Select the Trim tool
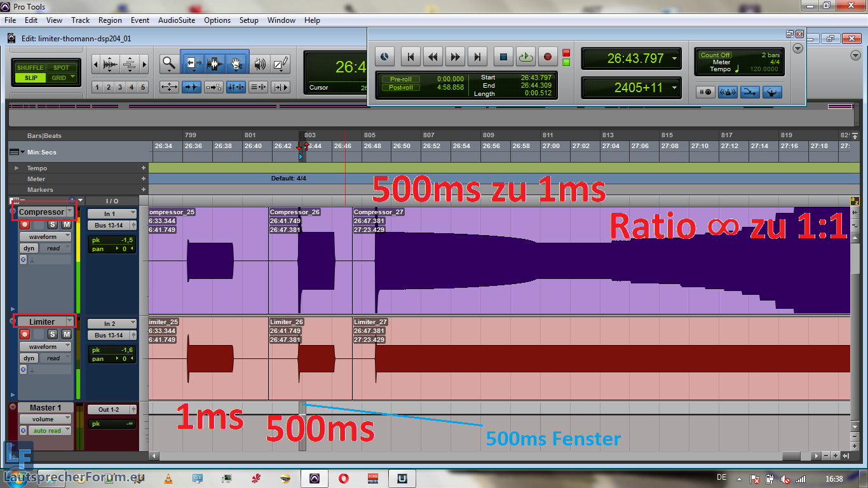This screenshot has height=488, width=868. click(x=193, y=64)
